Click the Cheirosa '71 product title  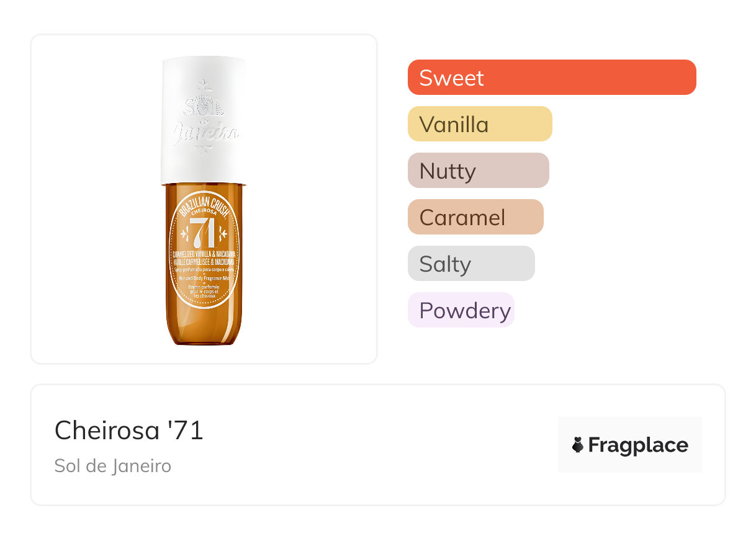[x=129, y=430]
